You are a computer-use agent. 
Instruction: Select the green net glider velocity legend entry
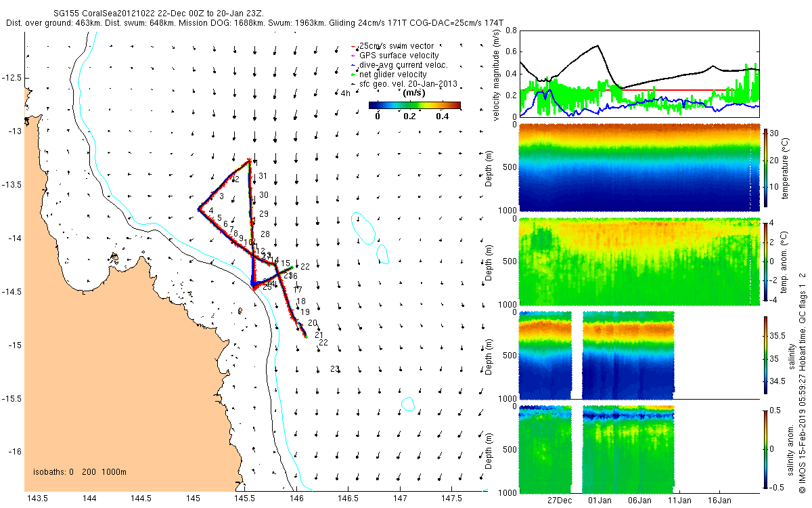[392, 75]
